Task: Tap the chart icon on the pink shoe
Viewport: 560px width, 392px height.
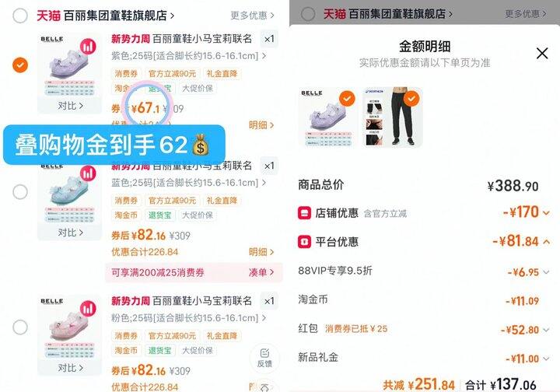Action: (x=88, y=309)
